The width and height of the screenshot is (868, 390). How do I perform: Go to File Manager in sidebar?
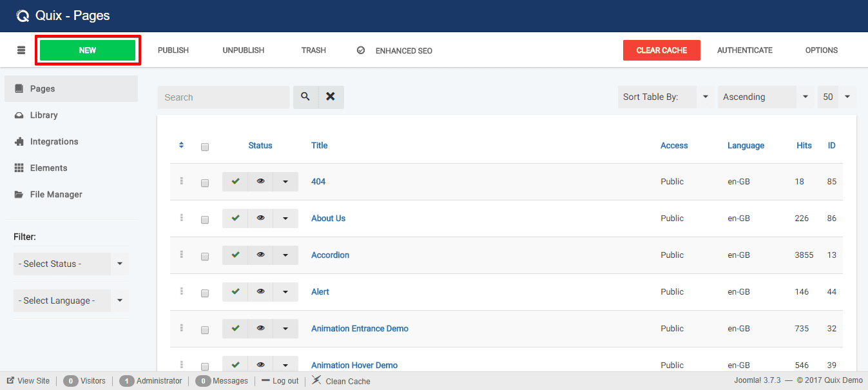[56, 195]
